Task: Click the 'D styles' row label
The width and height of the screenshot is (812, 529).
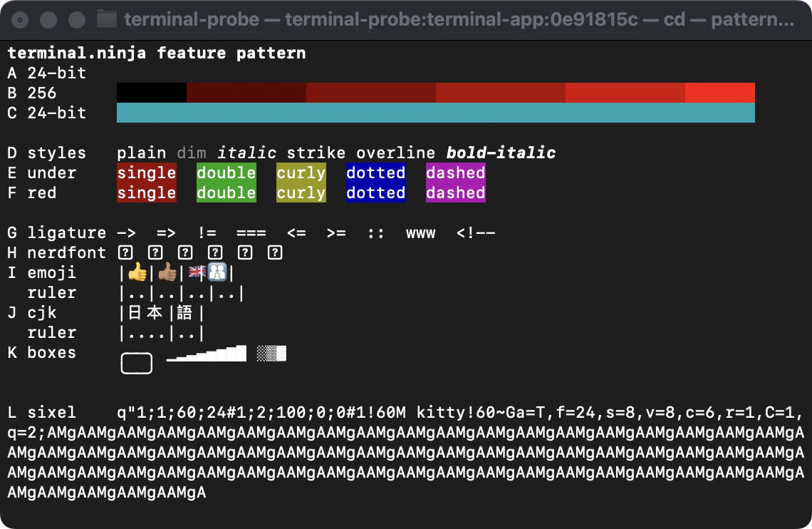Action: 46,153
